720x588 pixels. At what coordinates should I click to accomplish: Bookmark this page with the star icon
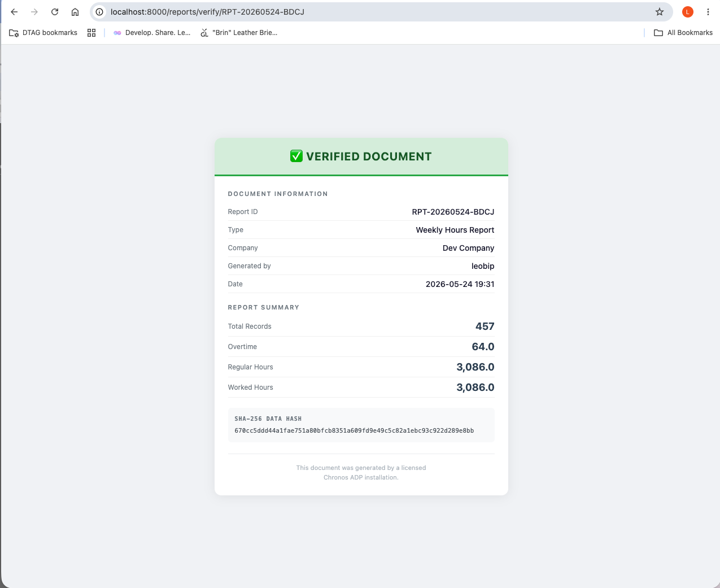click(x=660, y=12)
